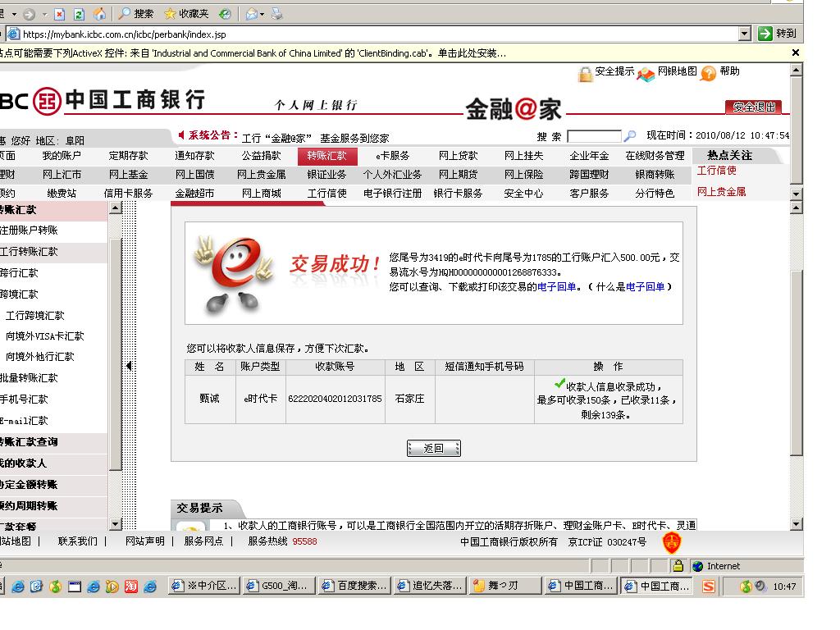Screen dimensions: 840x630
Task: Click the browser Print icon
Action: coord(276,14)
